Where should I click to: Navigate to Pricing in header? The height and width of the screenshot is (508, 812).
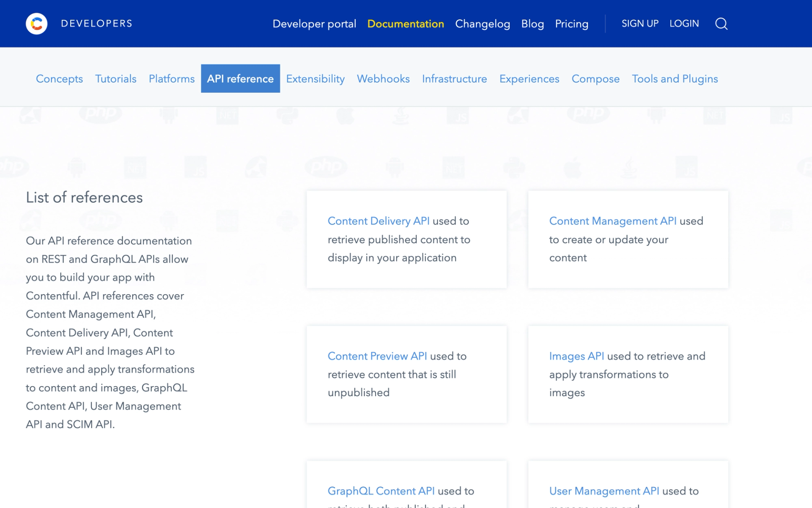pyautogui.click(x=571, y=24)
